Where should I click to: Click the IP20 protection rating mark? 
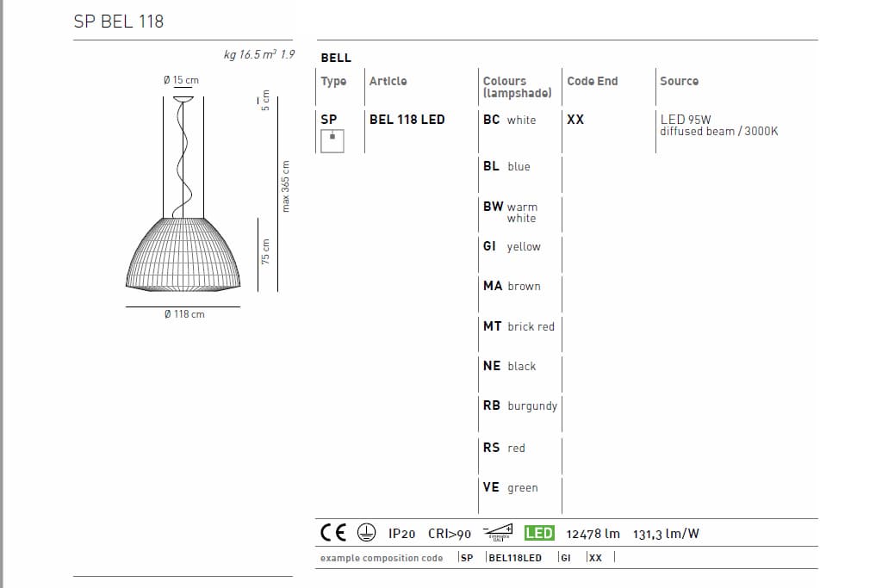[x=401, y=534]
